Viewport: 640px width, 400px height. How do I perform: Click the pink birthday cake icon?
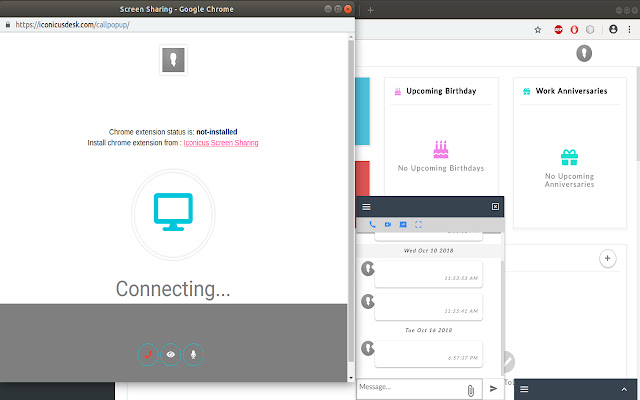(441, 149)
